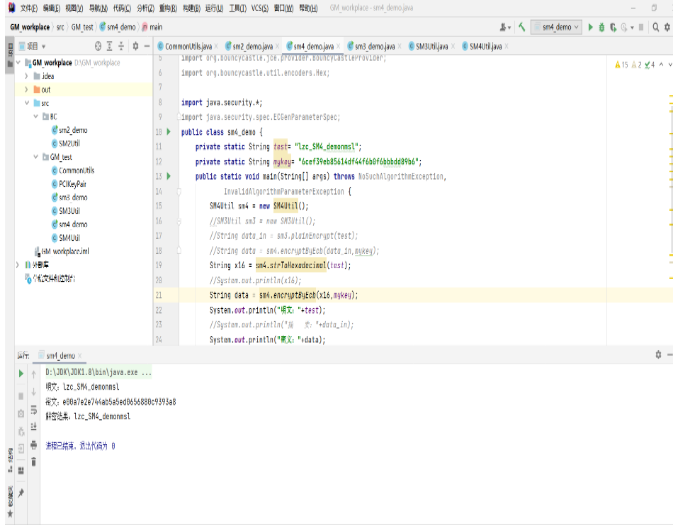Jump up the stack trace in Run panel
Image resolution: width=673 pixels, height=525 pixels.
(x=33, y=374)
